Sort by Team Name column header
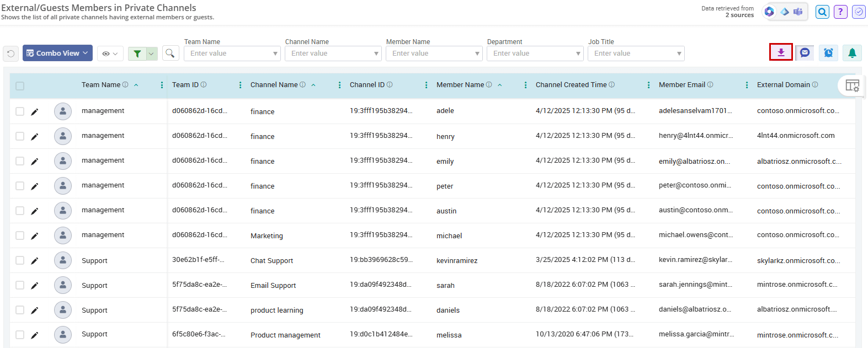 tap(101, 84)
